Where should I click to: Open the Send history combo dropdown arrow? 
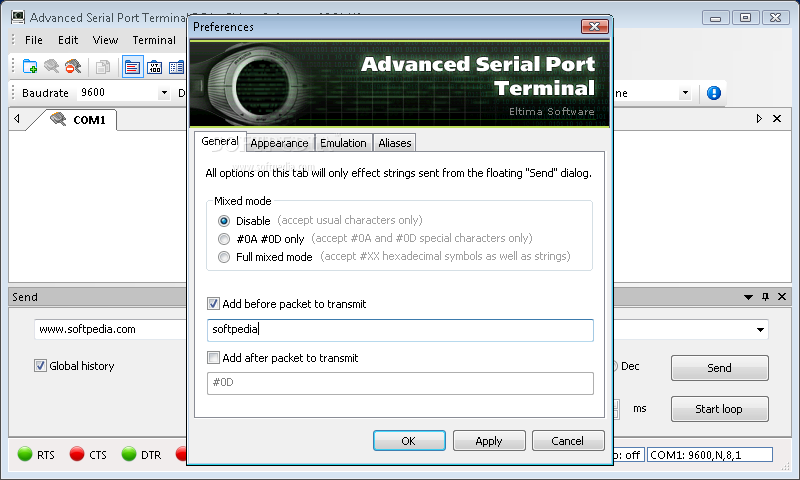(760, 330)
